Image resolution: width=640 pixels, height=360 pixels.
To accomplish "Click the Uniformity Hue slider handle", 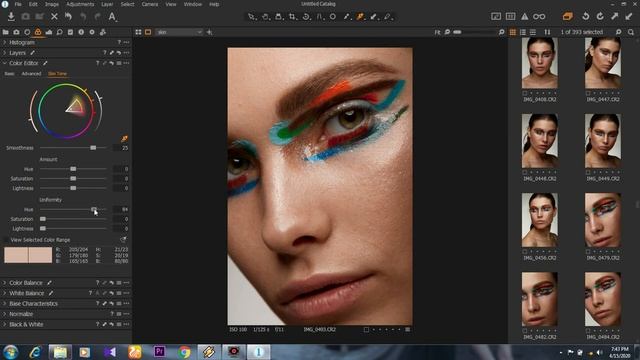I will point(94,209).
